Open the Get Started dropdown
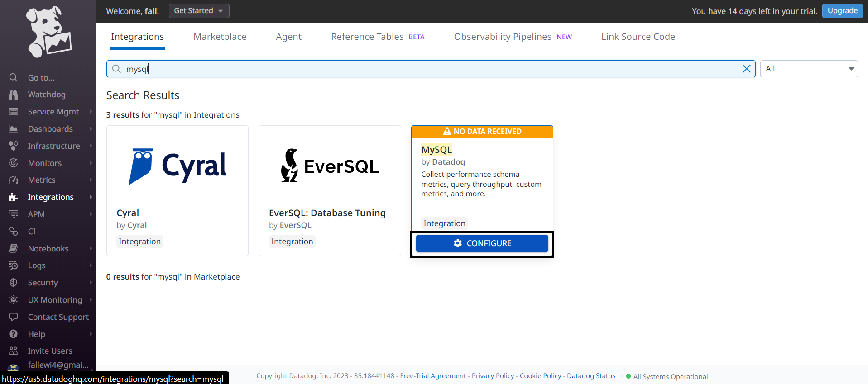868x384 pixels. point(199,11)
